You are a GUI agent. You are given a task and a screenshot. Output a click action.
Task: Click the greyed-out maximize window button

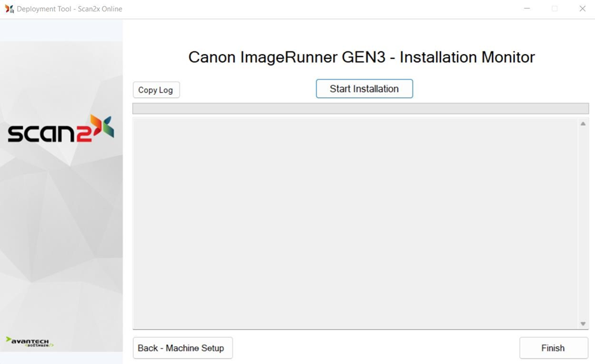click(x=554, y=9)
